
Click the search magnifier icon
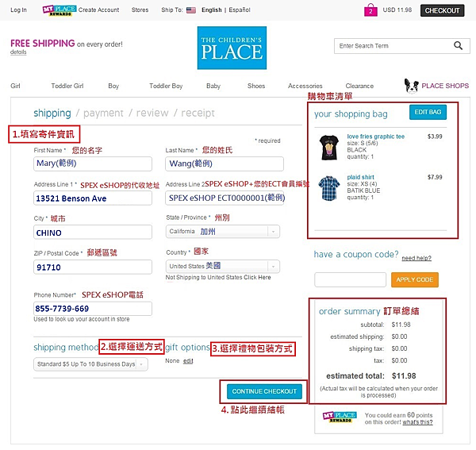click(x=458, y=46)
